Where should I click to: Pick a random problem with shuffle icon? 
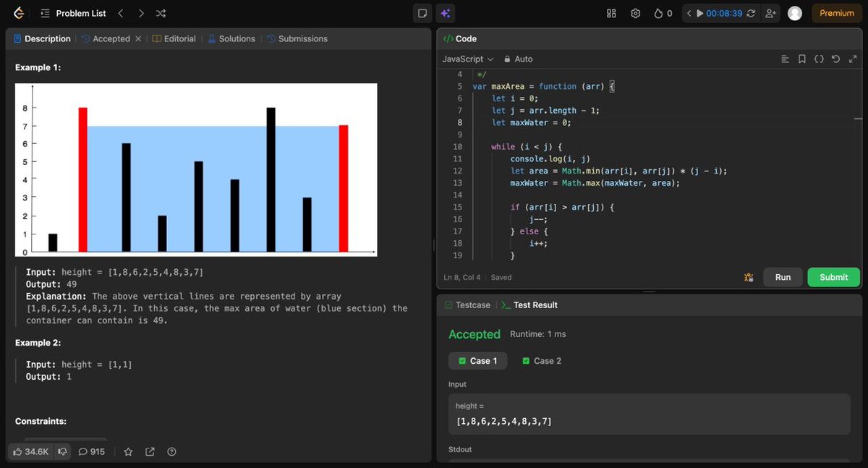click(x=161, y=13)
